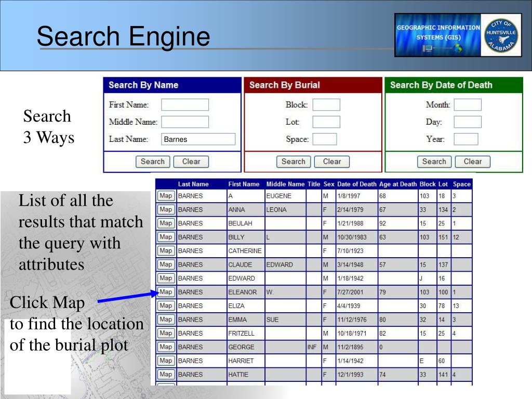Select the date cell 10/30/1983
This screenshot has width=532, height=399.
point(356,237)
